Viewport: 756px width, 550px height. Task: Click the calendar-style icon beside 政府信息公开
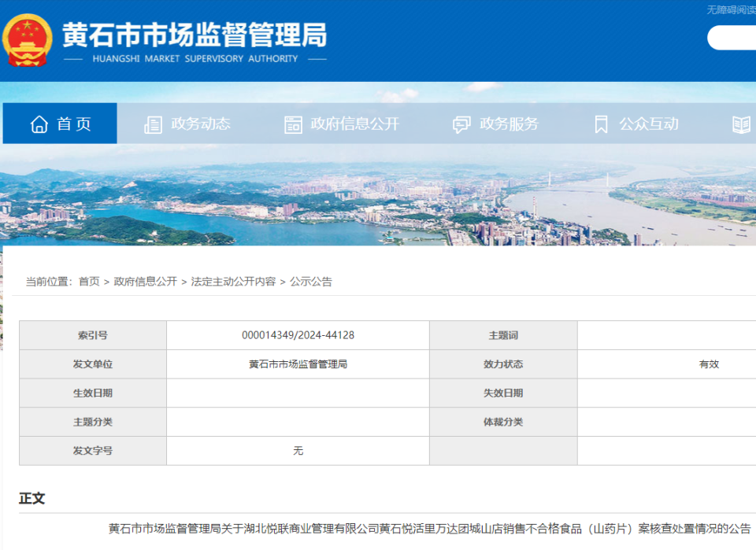click(x=293, y=125)
